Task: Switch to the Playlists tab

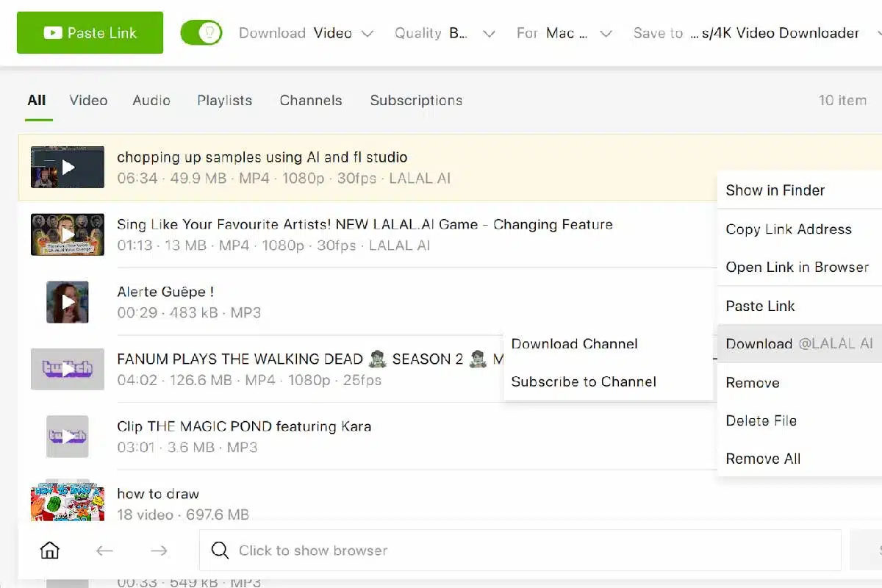Action: 224,101
